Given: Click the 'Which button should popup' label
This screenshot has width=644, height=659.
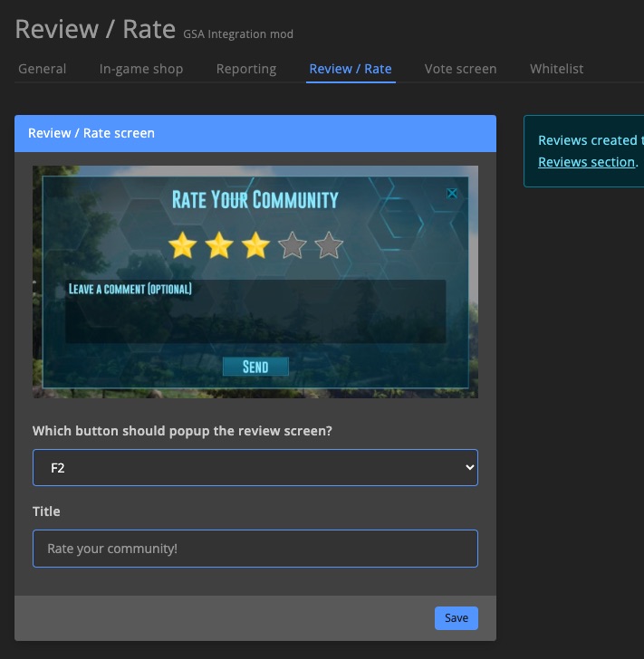Looking at the screenshot, I should [x=182, y=431].
